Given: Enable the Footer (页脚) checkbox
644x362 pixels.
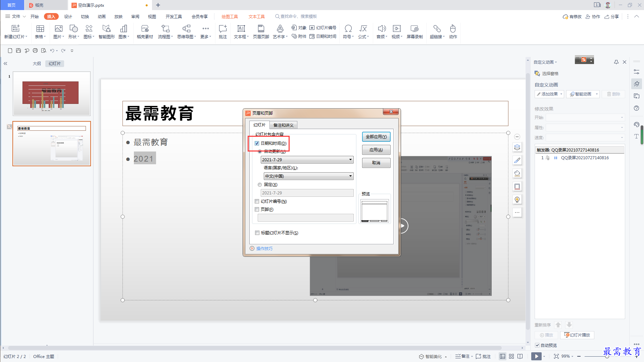Looking at the screenshot, I should [257, 209].
